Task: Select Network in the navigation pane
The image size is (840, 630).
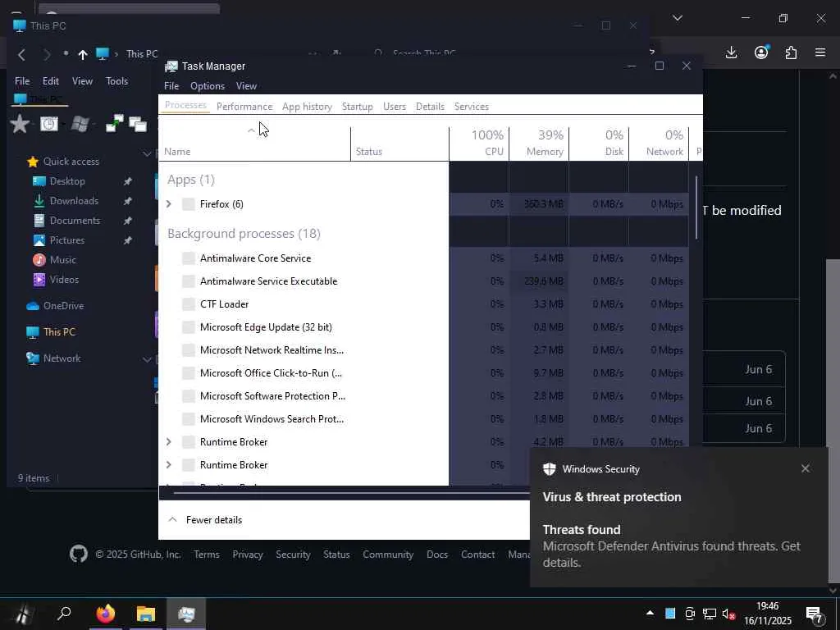Action: (x=62, y=358)
